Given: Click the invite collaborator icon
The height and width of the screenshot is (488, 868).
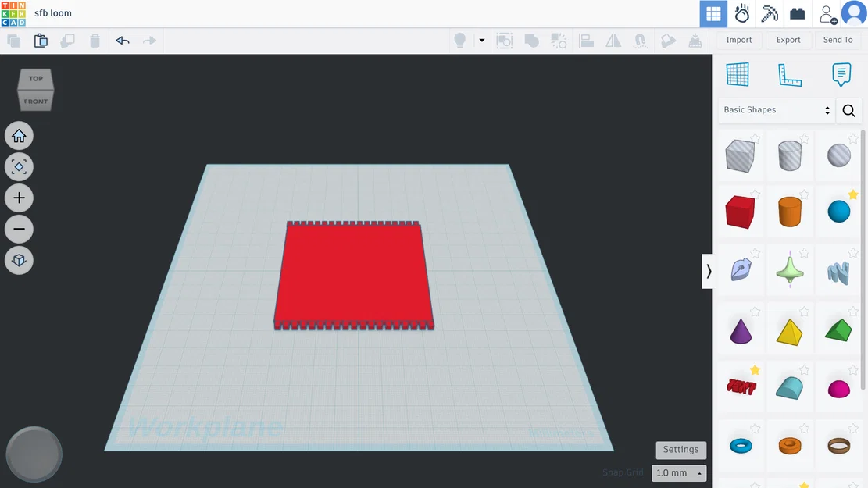Looking at the screenshot, I should point(828,14).
